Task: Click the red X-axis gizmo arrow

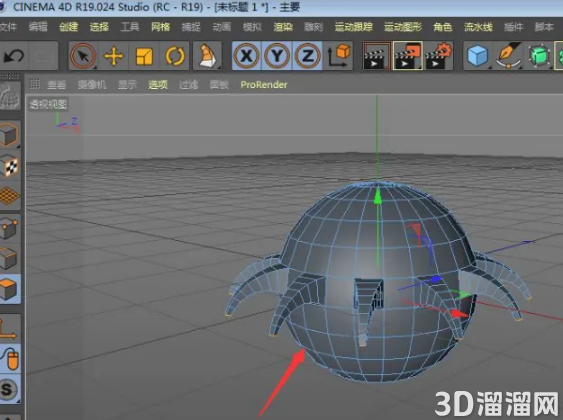Action: pos(459,313)
